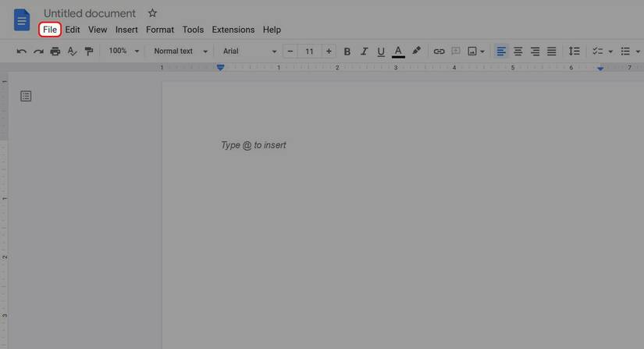
Task: Open the Normal text styles dropdown
Action: 181,51
